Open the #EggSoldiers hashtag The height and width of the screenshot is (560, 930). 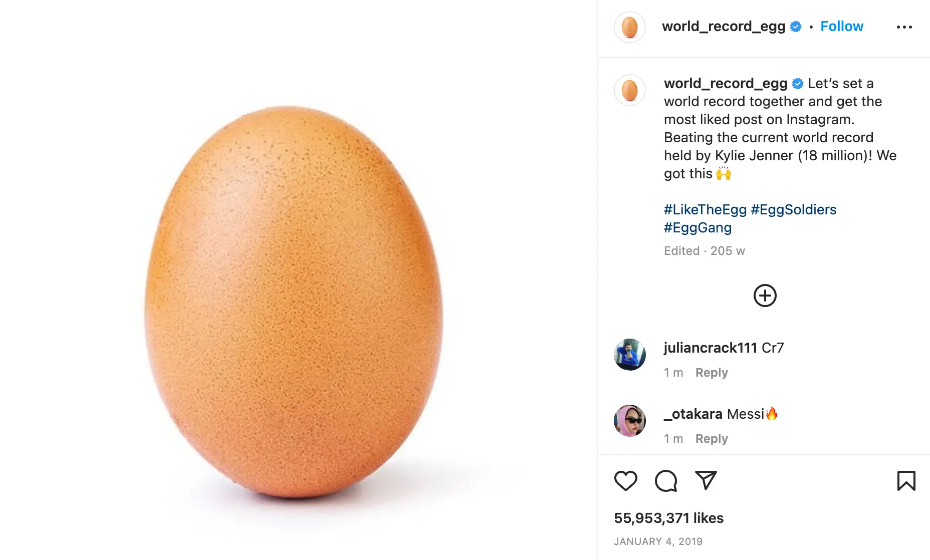793,209
